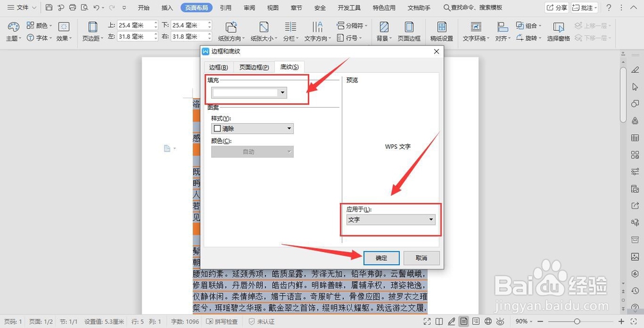Switch to the 审阅 (Review) tab
Screen dimensions: 644x328
(x=249, y=7)
